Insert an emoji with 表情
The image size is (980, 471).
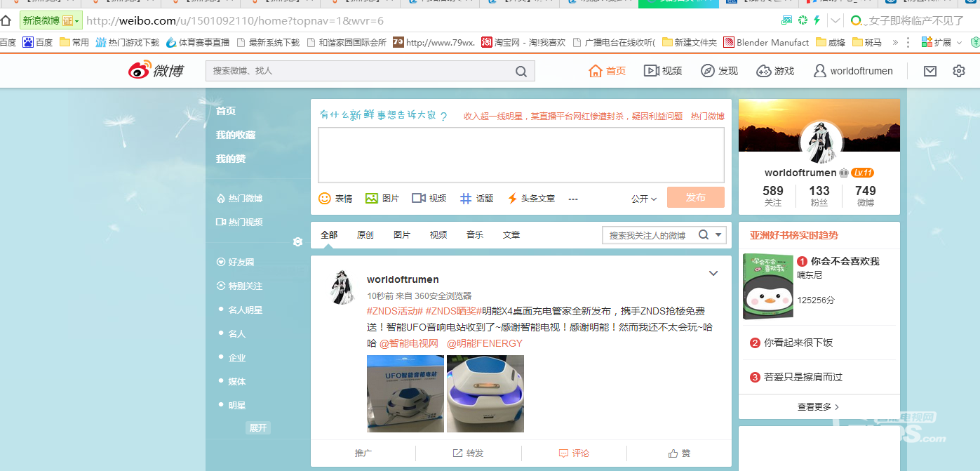click(335, 199)
